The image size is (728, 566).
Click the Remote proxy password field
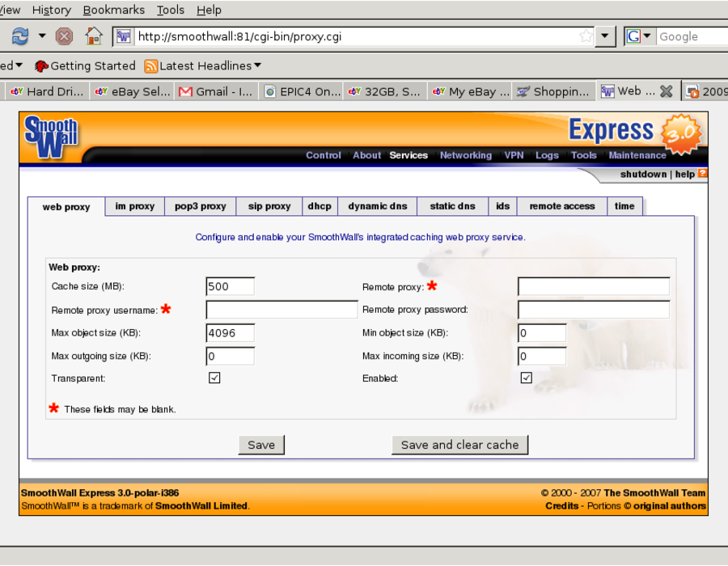594,310
